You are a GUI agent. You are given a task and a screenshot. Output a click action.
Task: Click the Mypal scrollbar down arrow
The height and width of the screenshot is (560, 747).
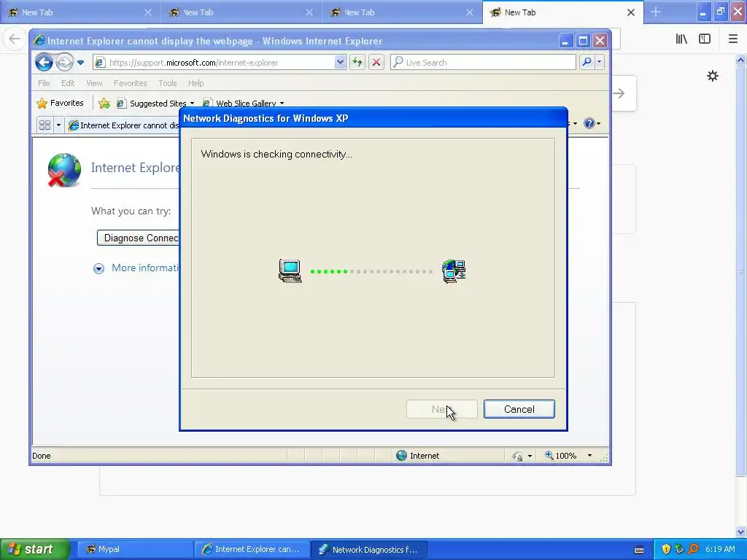point(740,532)
